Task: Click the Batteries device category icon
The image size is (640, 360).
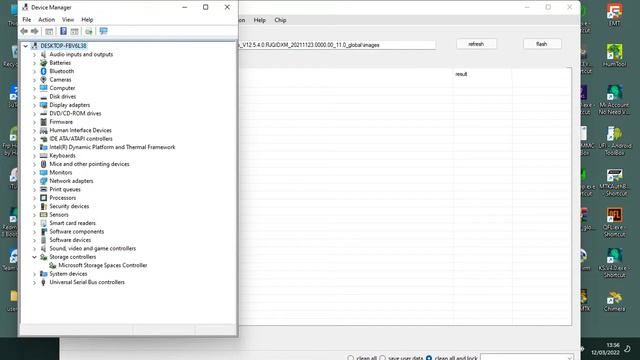Action: (44, 63)
